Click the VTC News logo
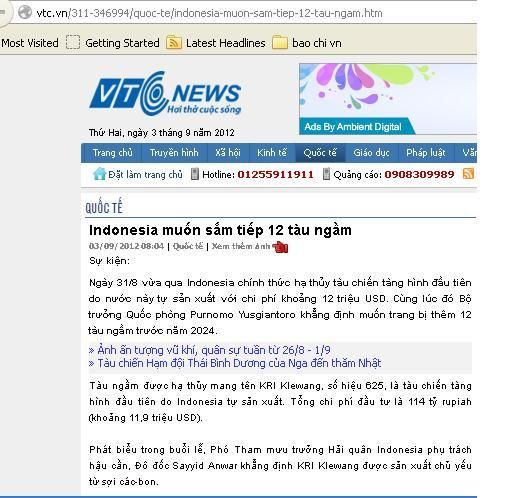 pyautogui.click(x=165, y=94)
